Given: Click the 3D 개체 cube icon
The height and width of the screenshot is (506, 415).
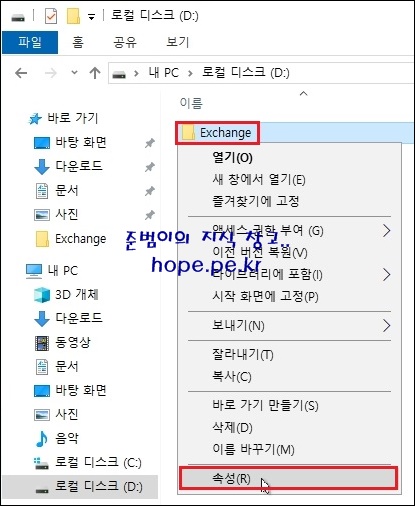Looking at the screenshot, I should pos(42,295).
